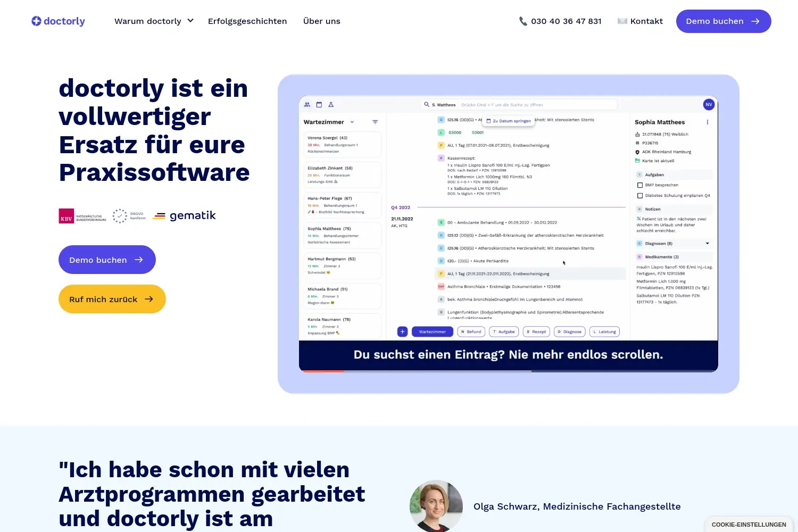798x532 pixels.
Task: Click the D icon at Zwei-Gefäß-Erkrankung entry
Action: click(441, 235)
